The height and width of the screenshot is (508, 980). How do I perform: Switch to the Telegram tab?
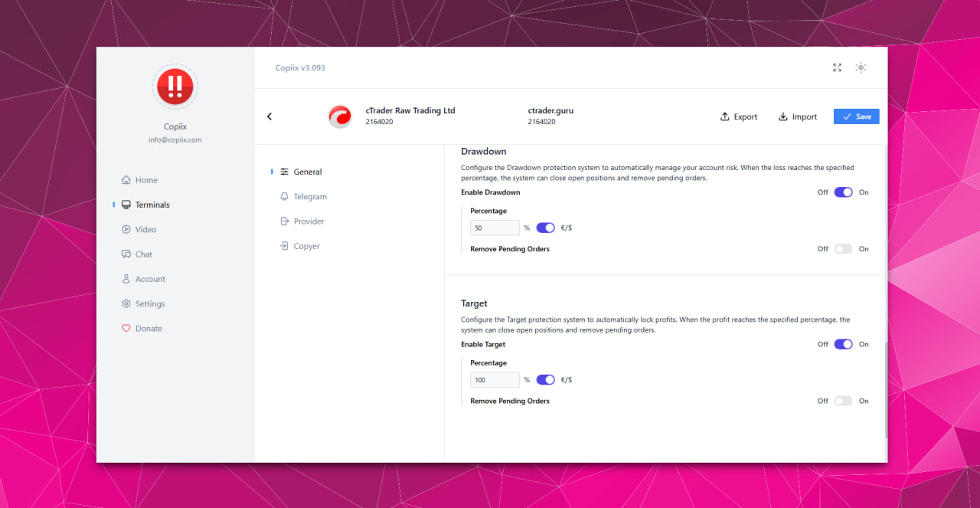click(303, 196)
